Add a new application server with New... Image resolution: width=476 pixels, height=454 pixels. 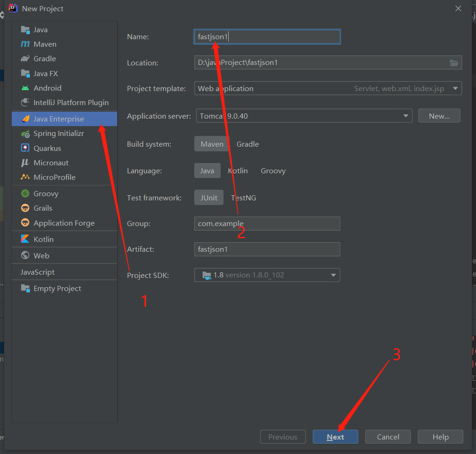pyautogui.click(x=439, y=116)
